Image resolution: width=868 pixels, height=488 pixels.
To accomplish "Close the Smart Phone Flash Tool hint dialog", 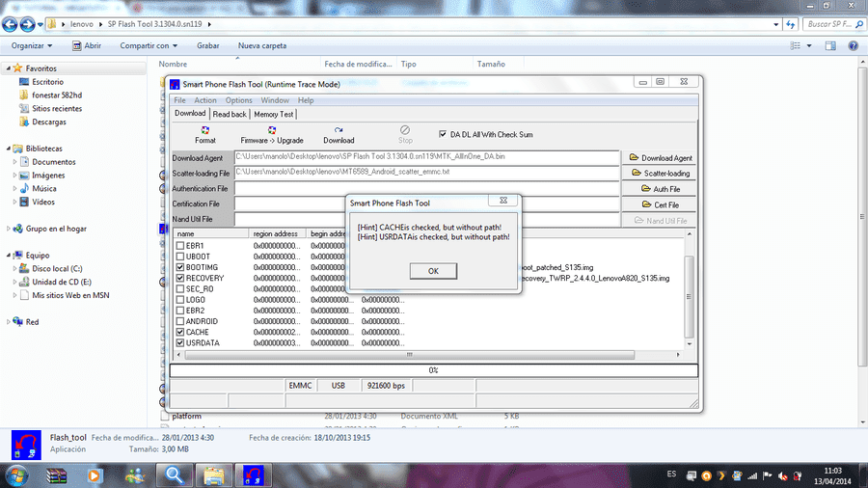I will point(503,201).
